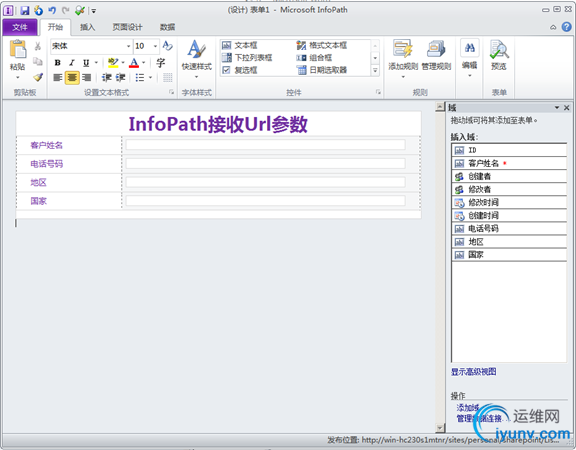Image resolution: width=576 pixels, height=450 pixels.
Task: Click the Undo arrow icon
Action: [x=52, y=10]
